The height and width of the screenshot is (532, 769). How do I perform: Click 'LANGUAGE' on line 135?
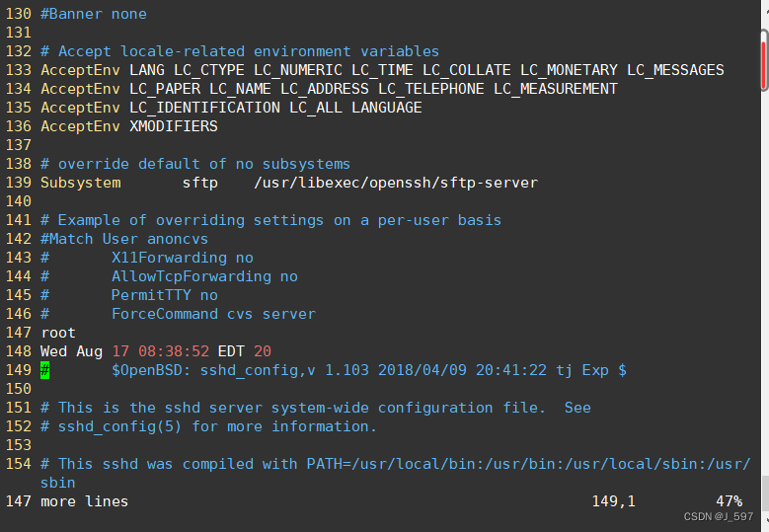click(x=386, y=108)
